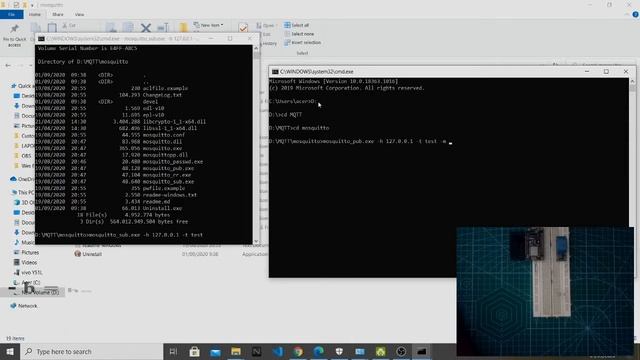Open Mail app from taskbar
Viewport: 640px width, 360px height.
215,351
